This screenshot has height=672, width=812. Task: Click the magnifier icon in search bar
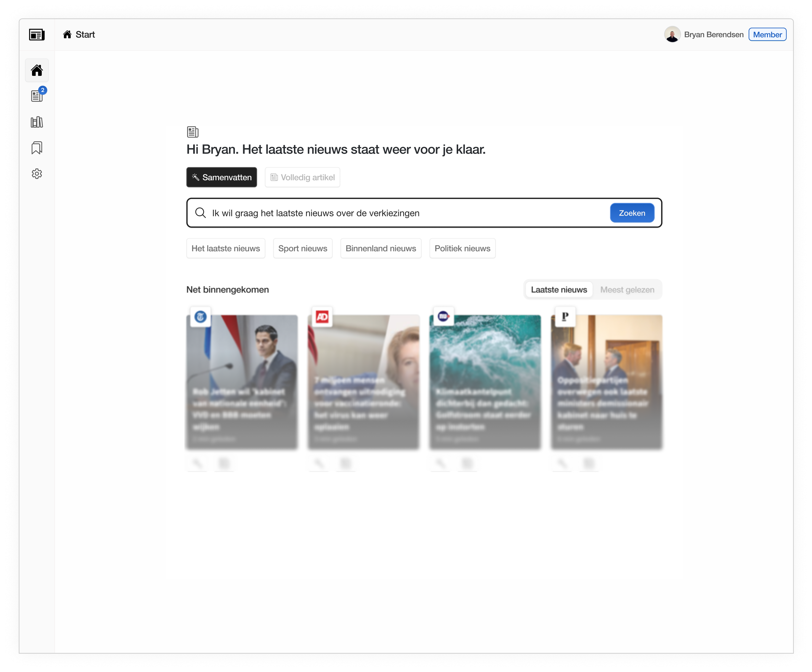tap(200, 213)
